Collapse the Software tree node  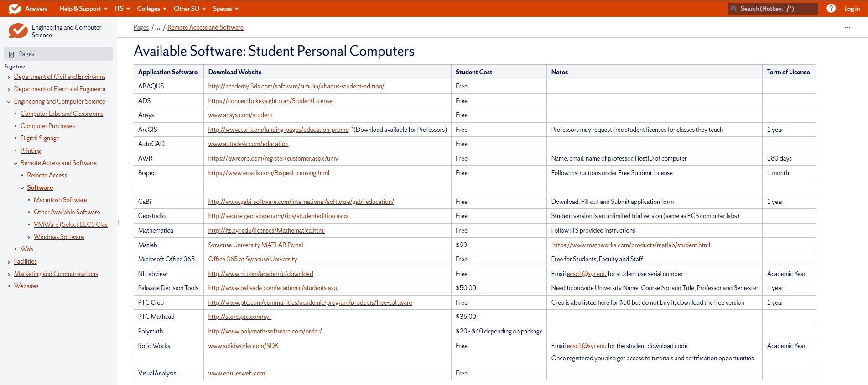point(22,188)
